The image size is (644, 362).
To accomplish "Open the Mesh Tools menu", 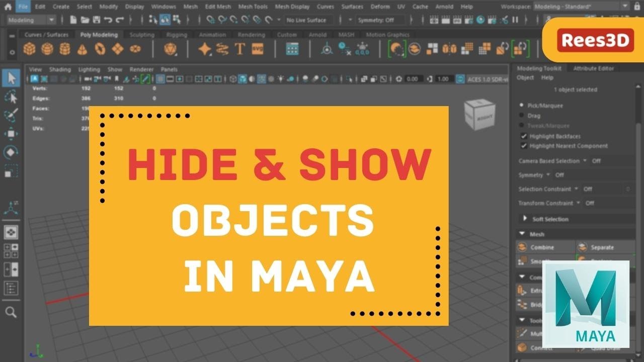I will (253, 7).
